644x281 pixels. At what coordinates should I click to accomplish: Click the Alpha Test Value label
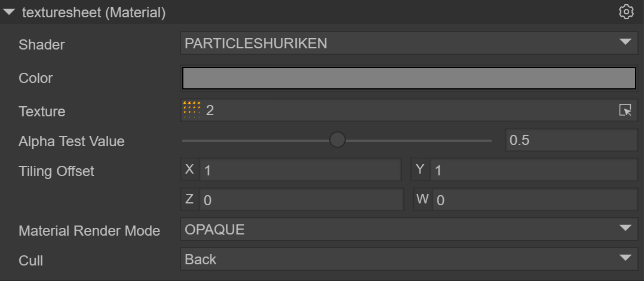[72, 141]
